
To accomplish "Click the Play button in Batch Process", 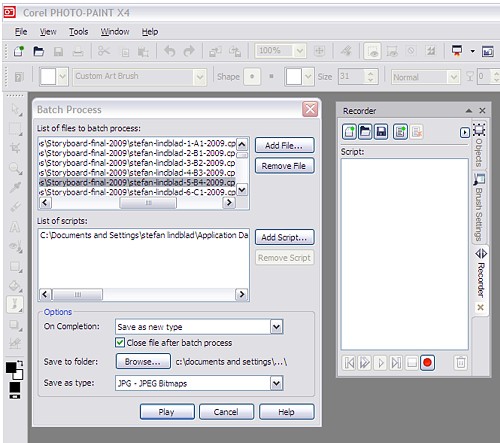I will 167,412.
